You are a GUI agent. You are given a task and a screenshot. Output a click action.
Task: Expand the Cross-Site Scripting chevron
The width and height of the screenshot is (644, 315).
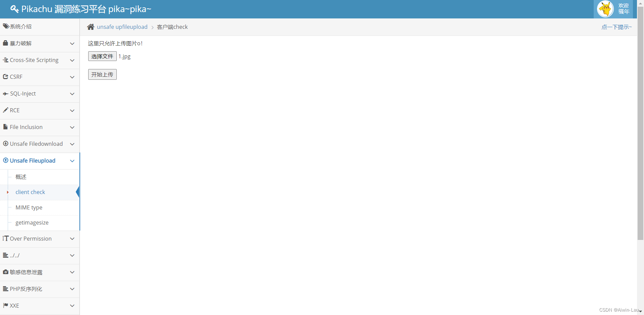click(x=72, y=60)
